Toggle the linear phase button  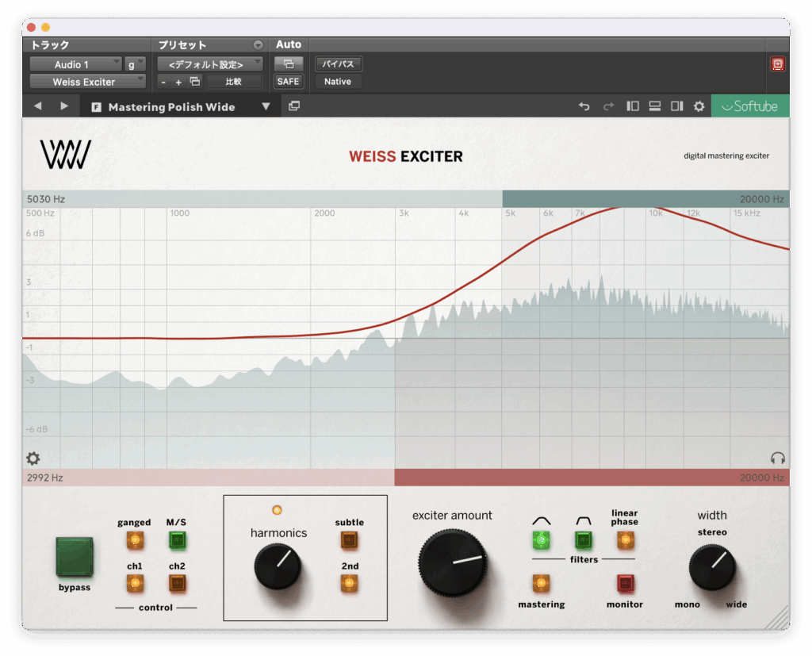(x=625, y=540)
